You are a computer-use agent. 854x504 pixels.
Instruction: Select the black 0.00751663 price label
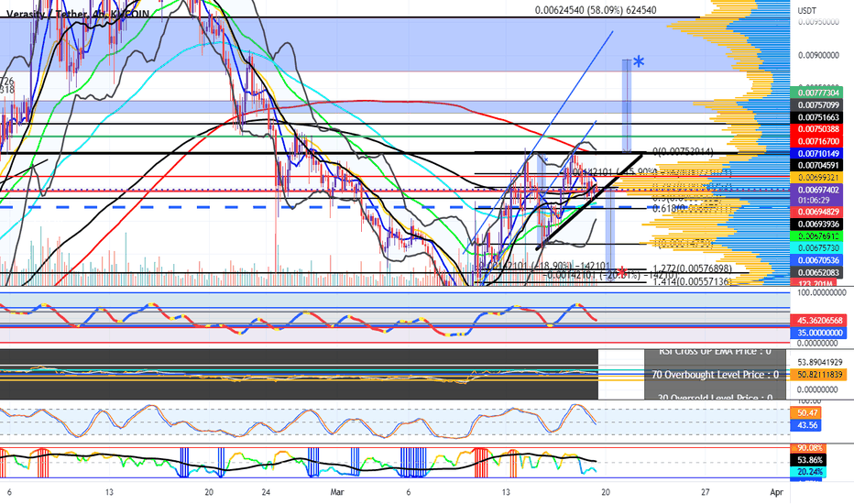[x=816, y=117]
